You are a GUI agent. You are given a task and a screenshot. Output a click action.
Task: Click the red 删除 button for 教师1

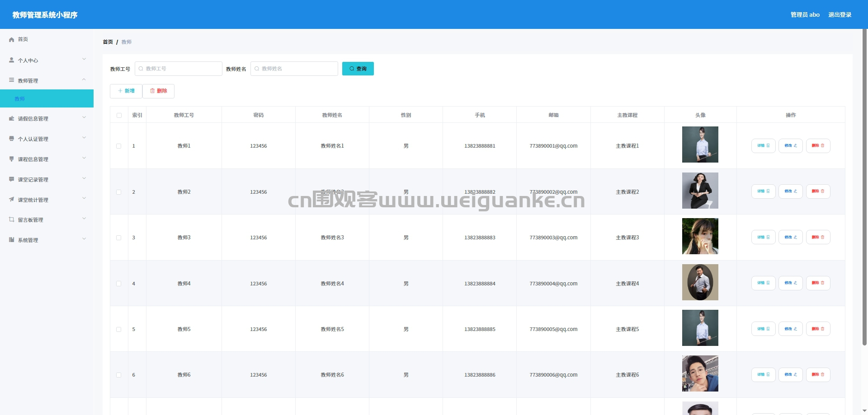click(x=818, y=146)
